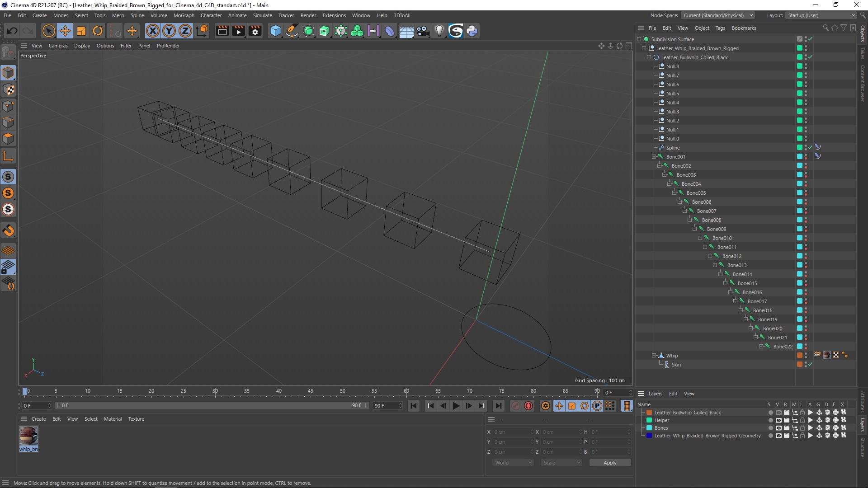The width and height of the screenshot is (868, 488).
Task: Toggle Z axis lock
Action: point(185,31)
